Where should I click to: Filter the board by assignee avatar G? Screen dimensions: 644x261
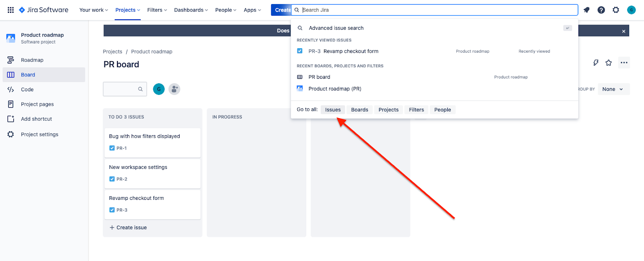coord(159,89)
